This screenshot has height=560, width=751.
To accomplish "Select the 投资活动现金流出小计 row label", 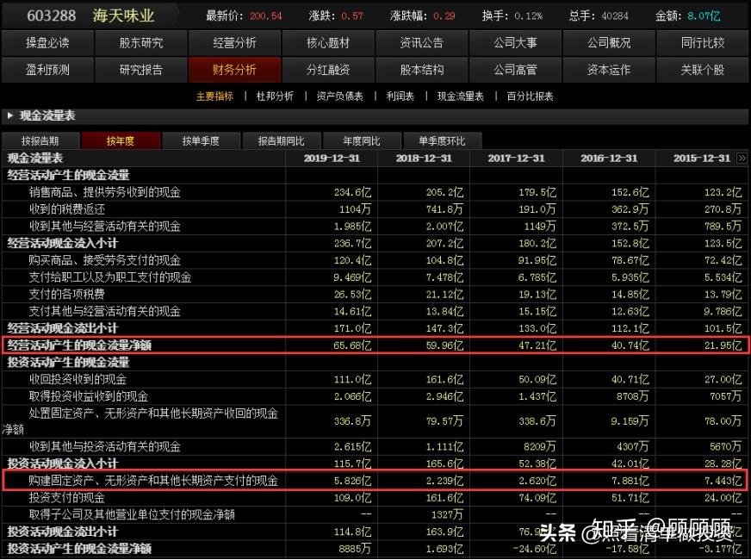I will pyautogui.click(x=62, y=532).
